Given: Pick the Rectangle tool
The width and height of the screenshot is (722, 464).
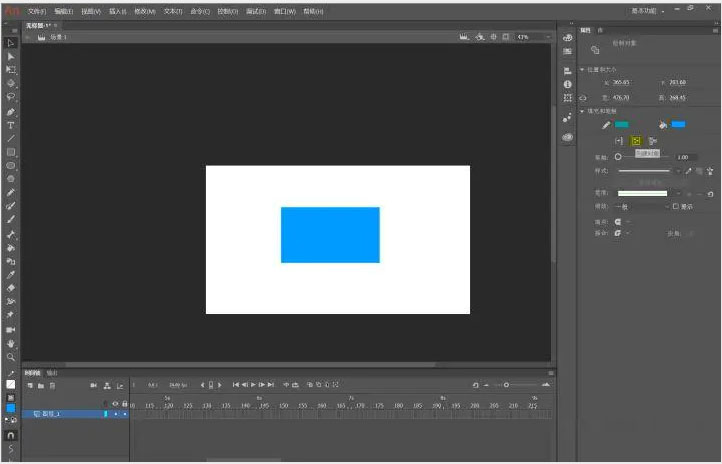Looking at the screenshot, I should pyautogui.click(x=11, y=152).
